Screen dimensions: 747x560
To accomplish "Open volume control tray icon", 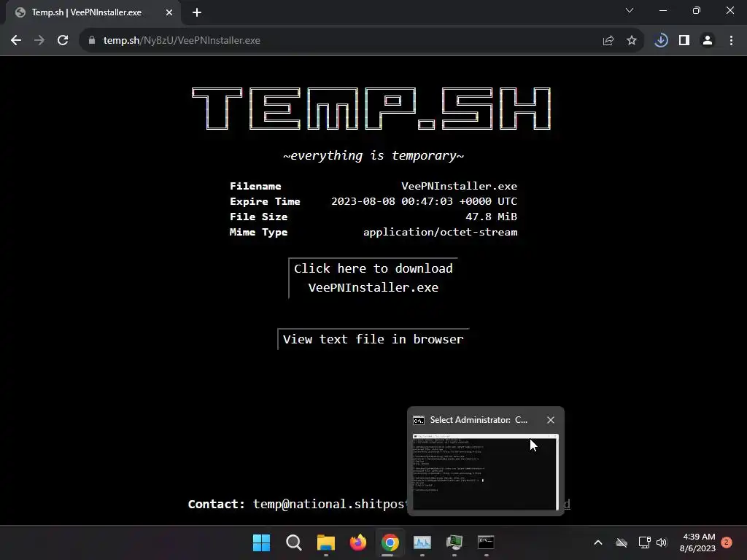I will click(x=662, y=542).
